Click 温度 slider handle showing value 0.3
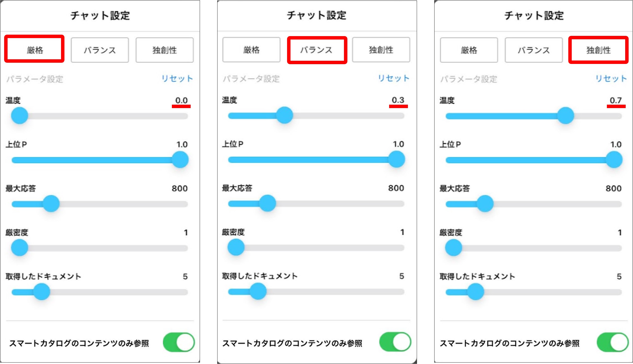The image size is (633, 364). pos(284,115)
